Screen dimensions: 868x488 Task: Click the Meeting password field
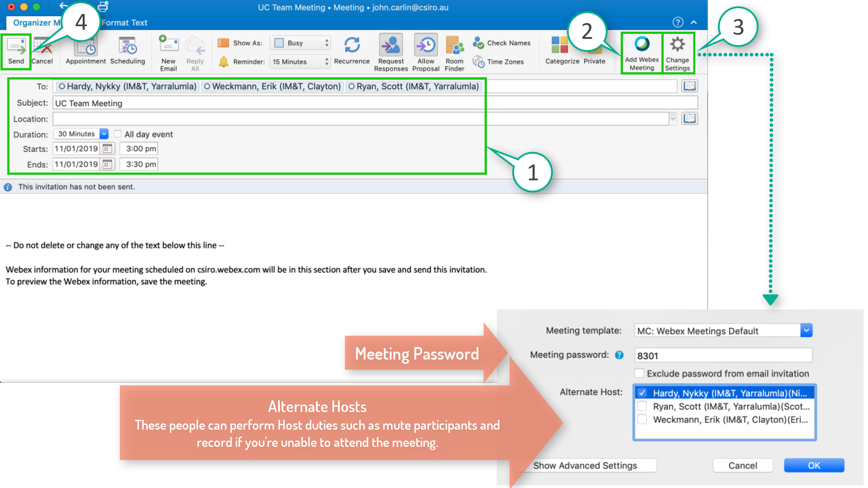click(x=723, y=356)
